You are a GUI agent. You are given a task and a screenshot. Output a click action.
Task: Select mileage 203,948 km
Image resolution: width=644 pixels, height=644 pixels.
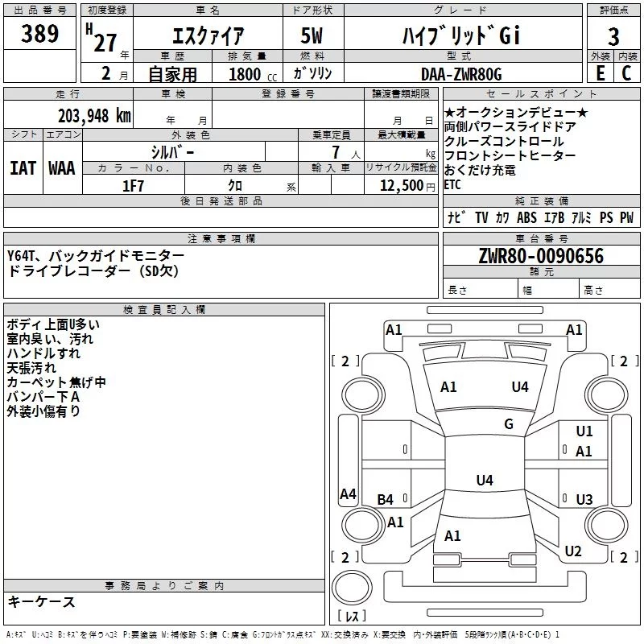[x=94, y=116]
